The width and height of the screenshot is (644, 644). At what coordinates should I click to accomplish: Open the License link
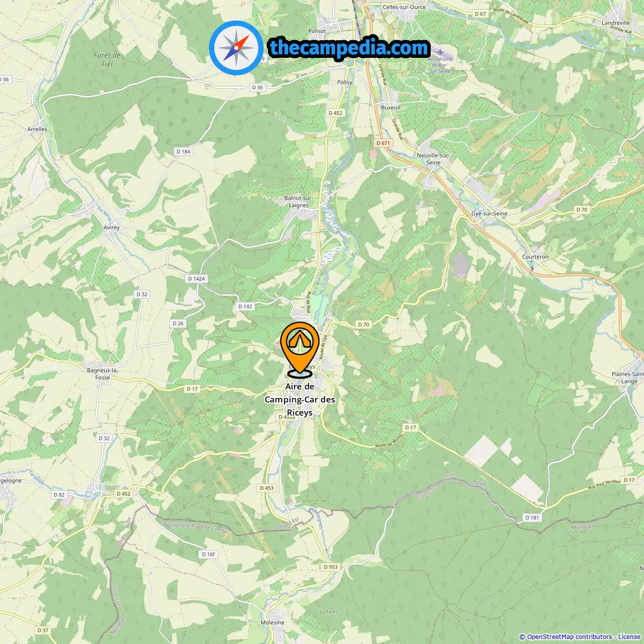coord(629,637)
